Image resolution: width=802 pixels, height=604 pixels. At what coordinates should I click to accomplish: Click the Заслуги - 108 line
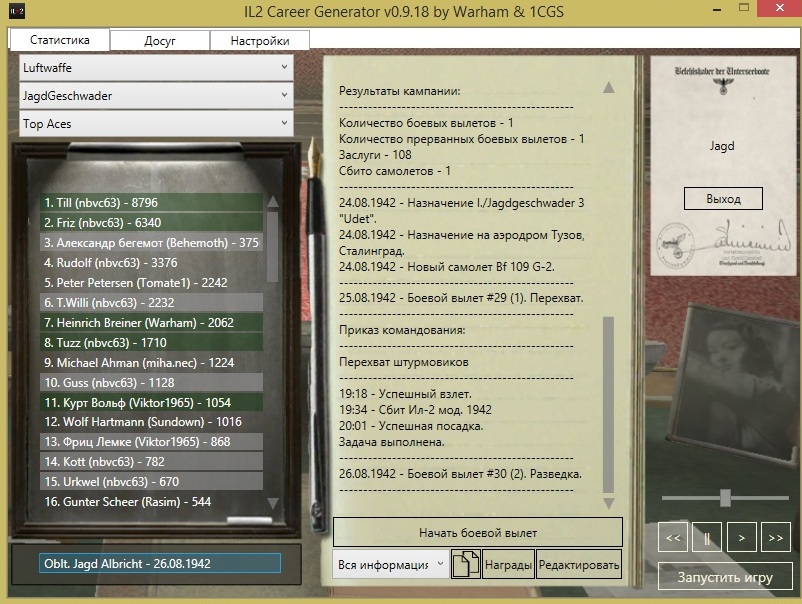[x=375, y=154]
